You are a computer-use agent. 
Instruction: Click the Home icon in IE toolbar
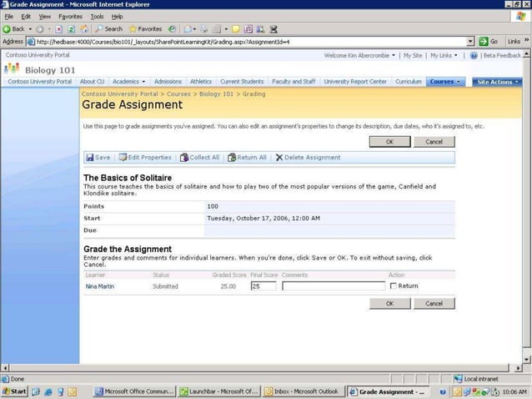(x=84, y=29)
